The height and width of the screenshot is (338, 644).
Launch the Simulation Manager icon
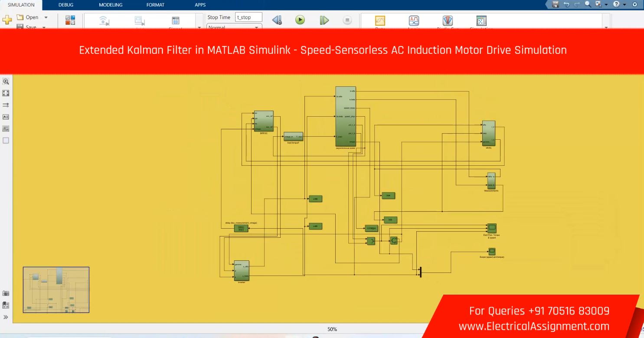(x=481, y=21)
